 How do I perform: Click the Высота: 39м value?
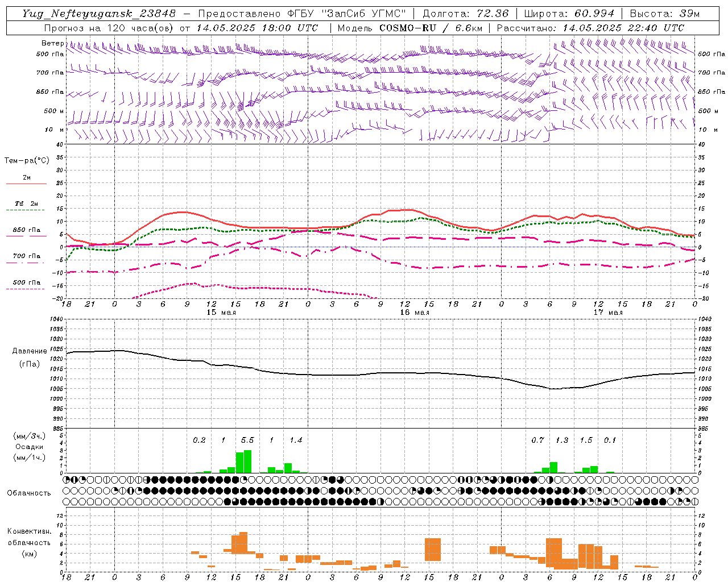point(665,14)
